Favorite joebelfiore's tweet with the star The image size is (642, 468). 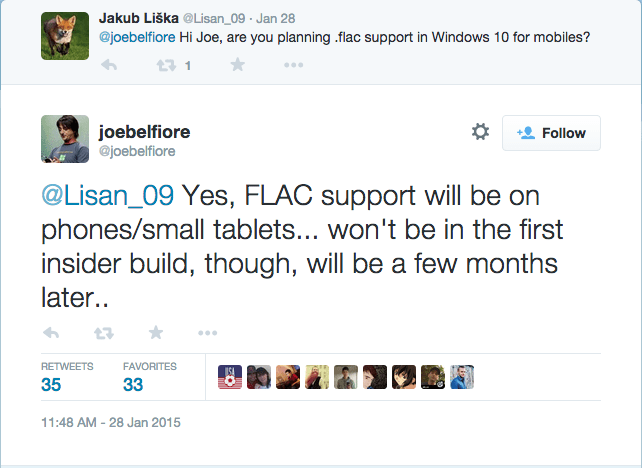[x=156, y=332]
